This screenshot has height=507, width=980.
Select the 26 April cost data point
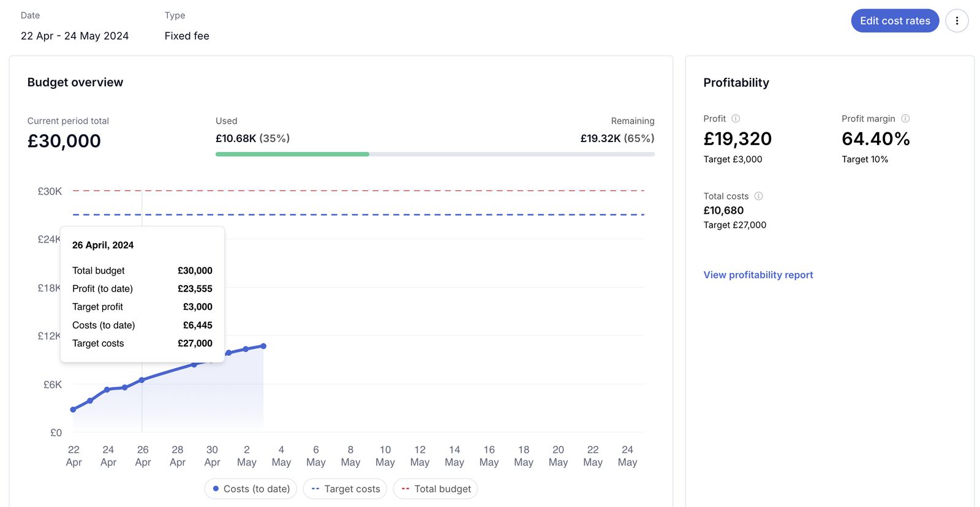(x=142, y=380)
